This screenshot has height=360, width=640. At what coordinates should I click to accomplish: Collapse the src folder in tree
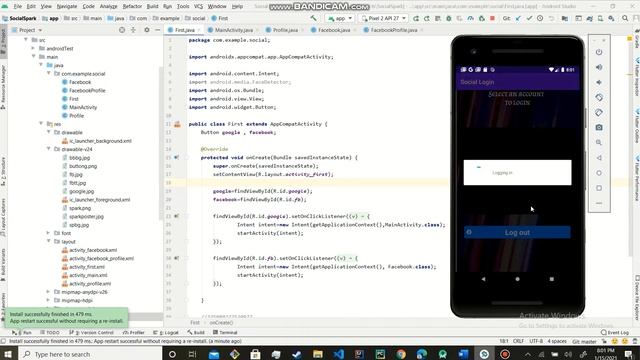(26, 40)
